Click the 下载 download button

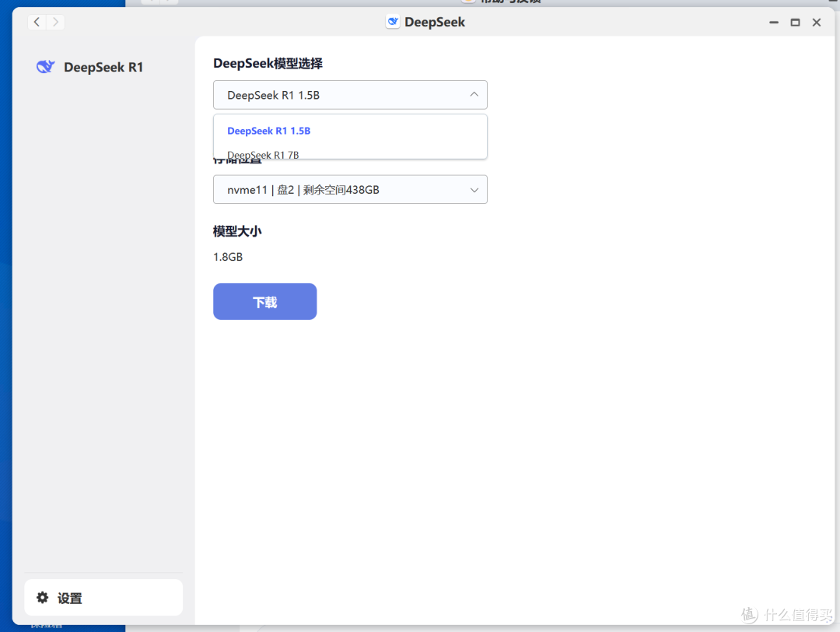click(x=264, y=302)
